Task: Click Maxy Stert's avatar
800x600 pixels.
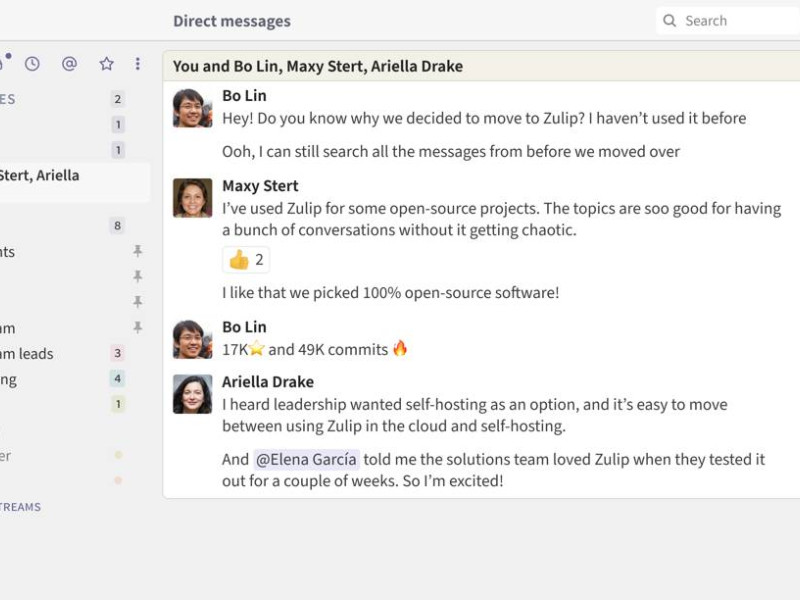Action: (192, 198)
